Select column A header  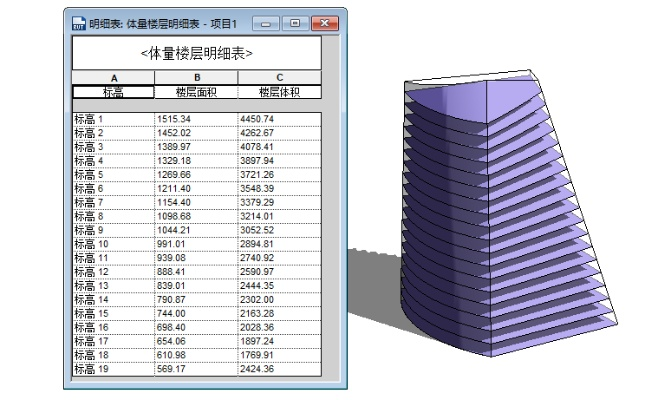tap(113, 77)
